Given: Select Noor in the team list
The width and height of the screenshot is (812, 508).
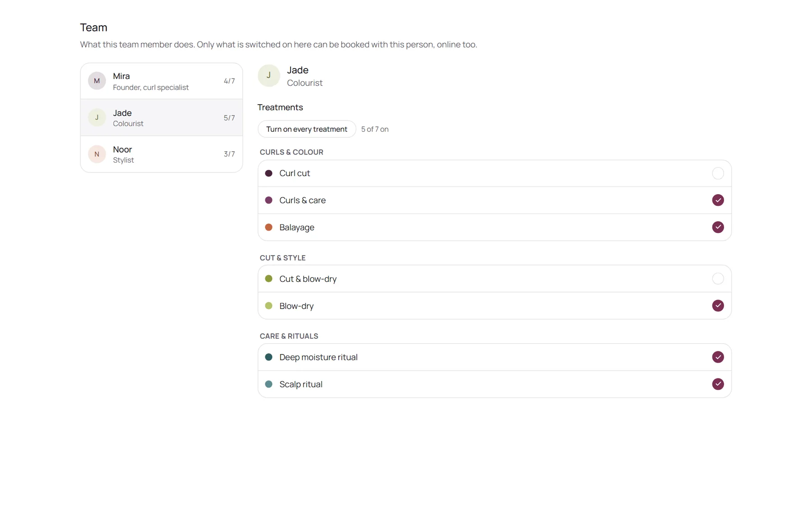Looking at the screenshot, I should tap(161, 154).
